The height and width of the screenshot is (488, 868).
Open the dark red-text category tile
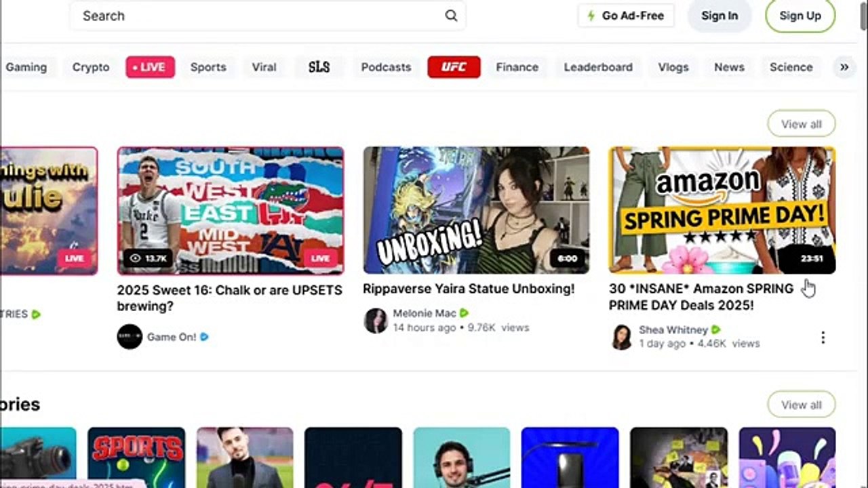pos(353,457)
